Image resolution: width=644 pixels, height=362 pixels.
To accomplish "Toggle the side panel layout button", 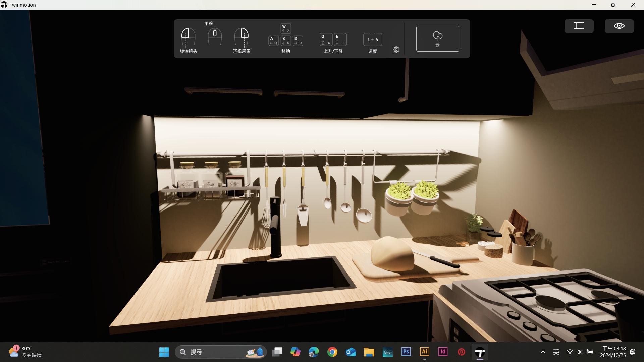I will pos(579,26).
